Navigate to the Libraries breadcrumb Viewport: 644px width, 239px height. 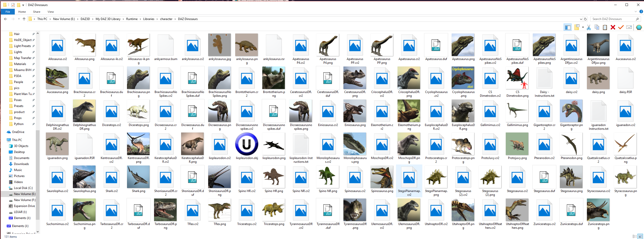click(149, 19)
